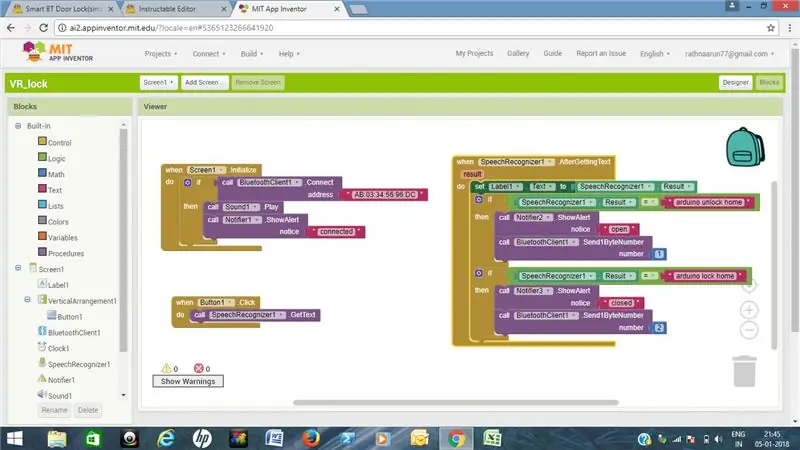Image resolution: width=800 pixels, height=450 pixels.
Task: Click the trash can in the viewer
Action: [744, 371]
